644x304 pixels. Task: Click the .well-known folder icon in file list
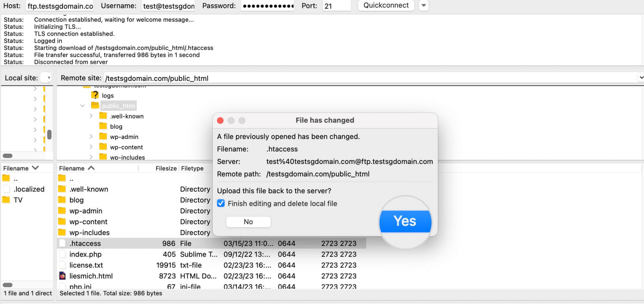point(62,189)
